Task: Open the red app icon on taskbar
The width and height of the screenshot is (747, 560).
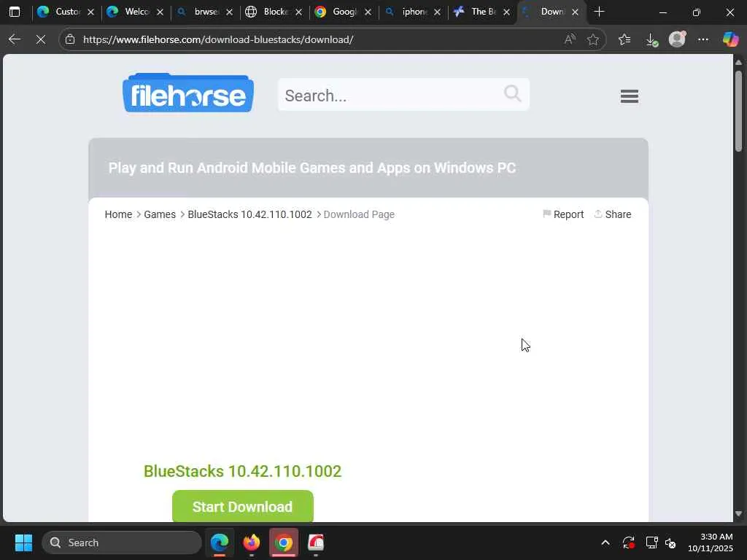Action: [315, 542]
